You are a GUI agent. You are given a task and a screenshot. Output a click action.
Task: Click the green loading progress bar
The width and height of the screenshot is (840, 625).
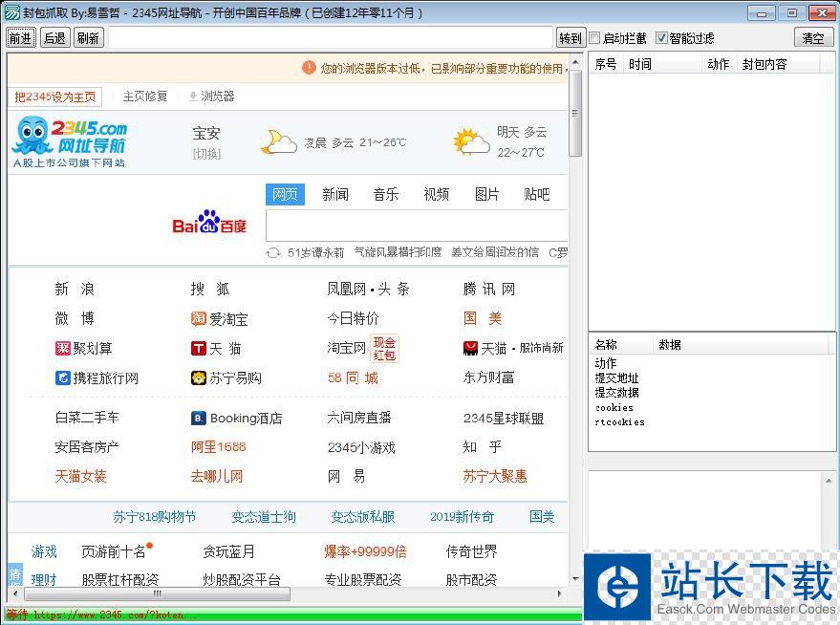(293, 615)
